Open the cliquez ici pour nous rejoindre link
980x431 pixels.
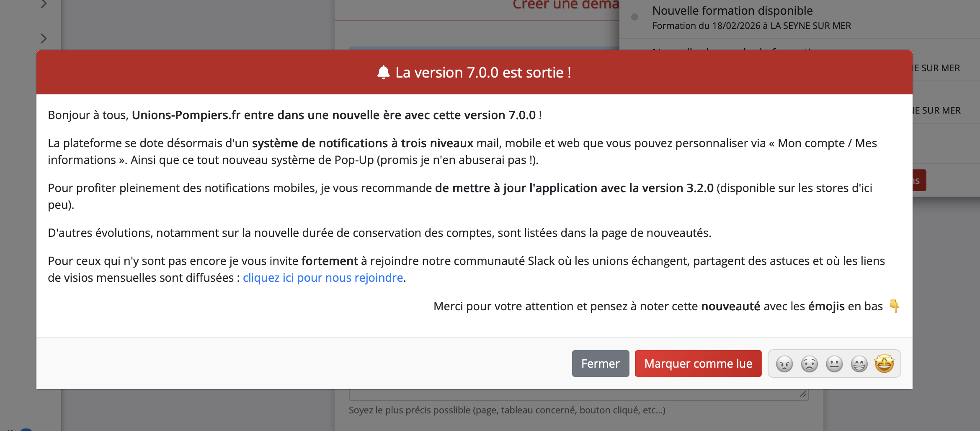tap(323, 277)
